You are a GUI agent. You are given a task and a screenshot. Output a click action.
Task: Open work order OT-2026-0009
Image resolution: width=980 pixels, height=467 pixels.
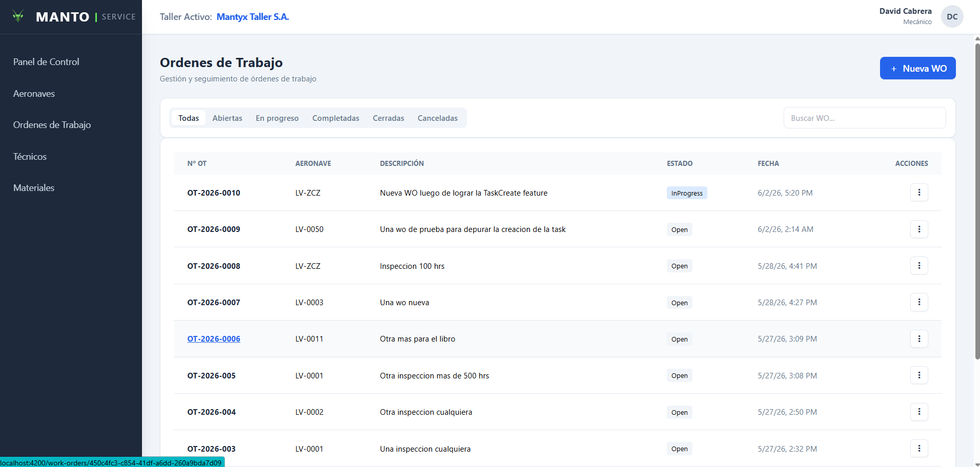(x=214, y=229)
